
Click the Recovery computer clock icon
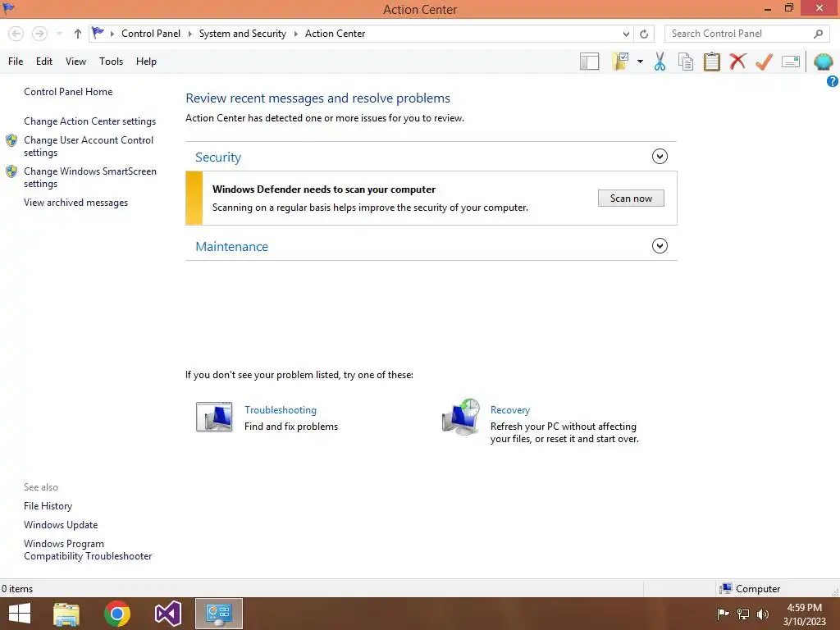(x=461, y=416)
